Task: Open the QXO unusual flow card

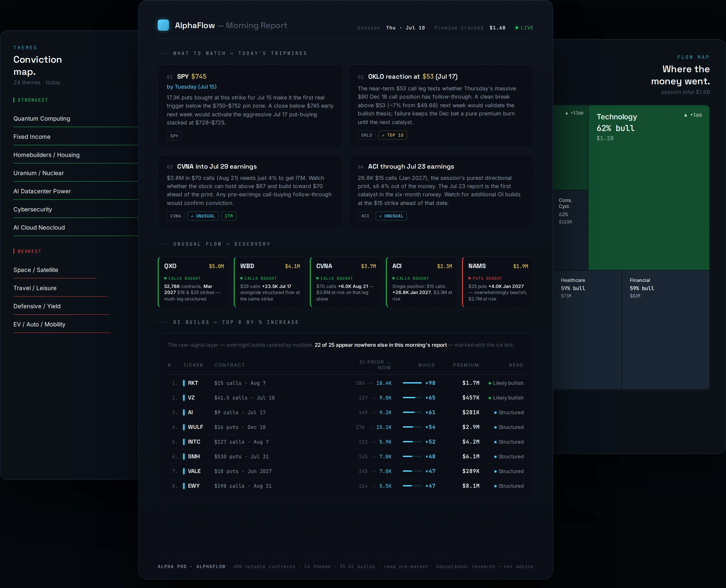Action: 194,282
